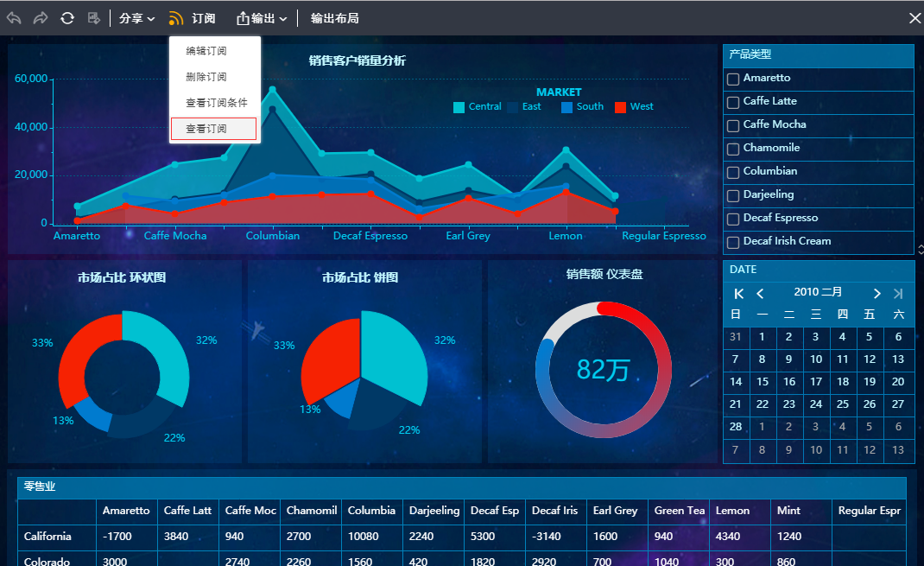Screen dimensions: 924x566
Task: Click the redo arrow icon
Action: (x=40, y=18)
